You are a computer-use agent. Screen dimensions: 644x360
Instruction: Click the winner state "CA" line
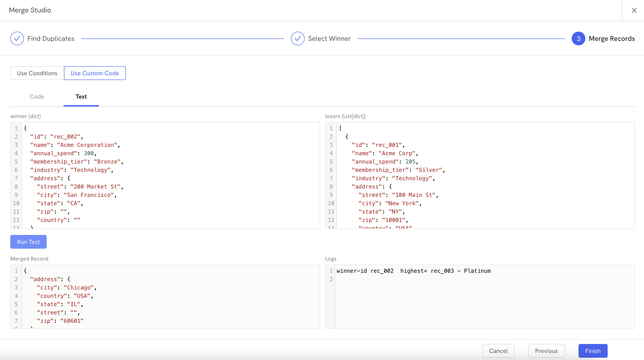[60, 203]
